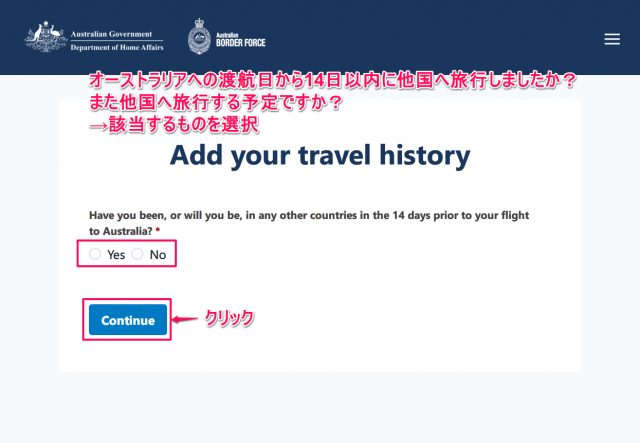Click the Continue button
This screenshot has width=640, height=443.
[128, 320]
